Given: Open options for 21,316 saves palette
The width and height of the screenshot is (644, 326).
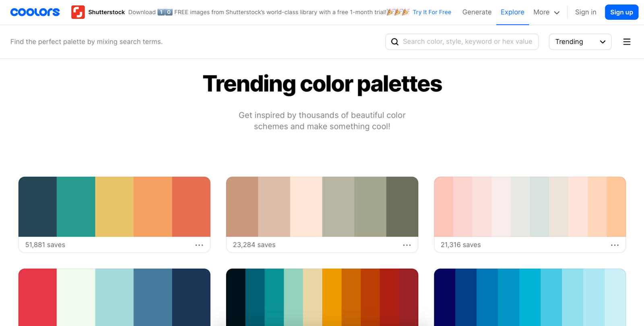Looking at the screenshot, I should [615, 245].
